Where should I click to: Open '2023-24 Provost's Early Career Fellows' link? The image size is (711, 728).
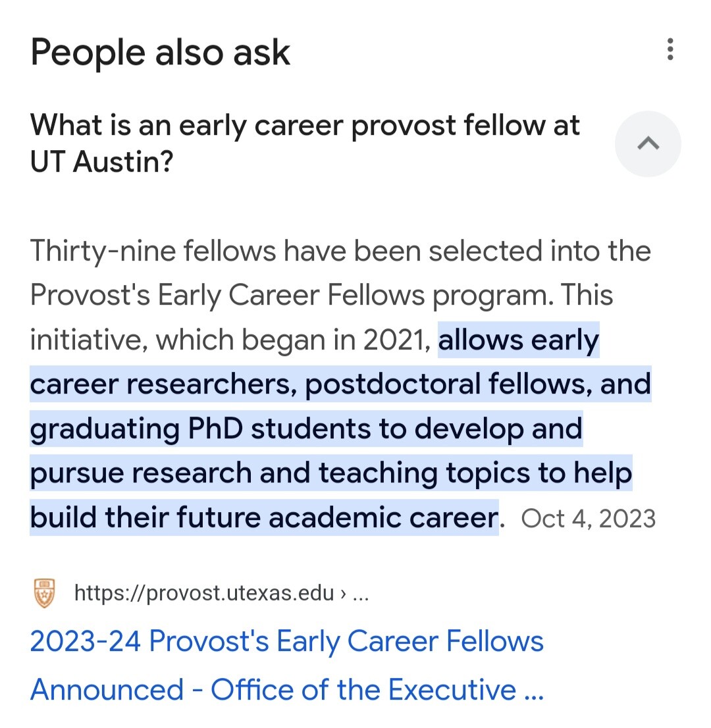click(286, 641)
